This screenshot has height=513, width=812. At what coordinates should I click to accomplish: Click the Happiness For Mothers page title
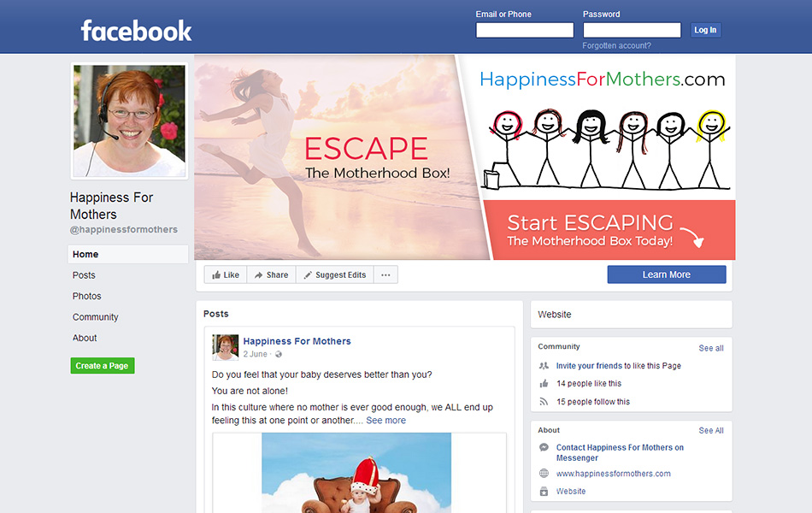111,206
